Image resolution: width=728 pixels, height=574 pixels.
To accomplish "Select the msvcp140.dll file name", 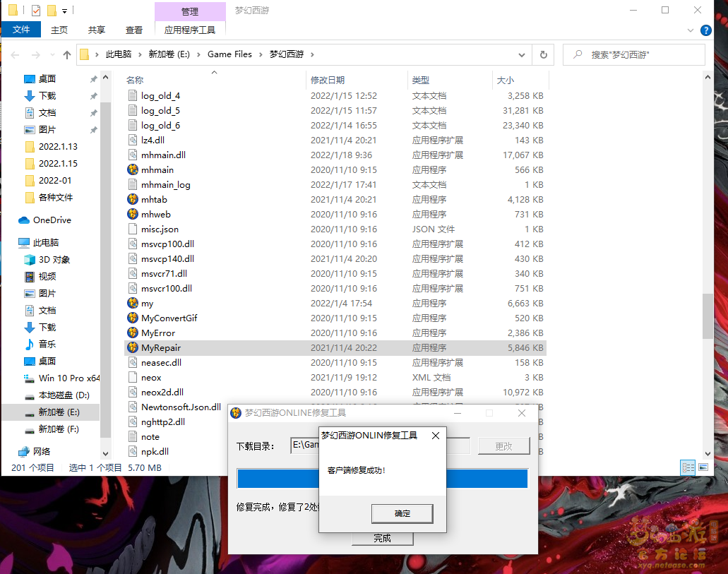I will [x=167, y=258].
